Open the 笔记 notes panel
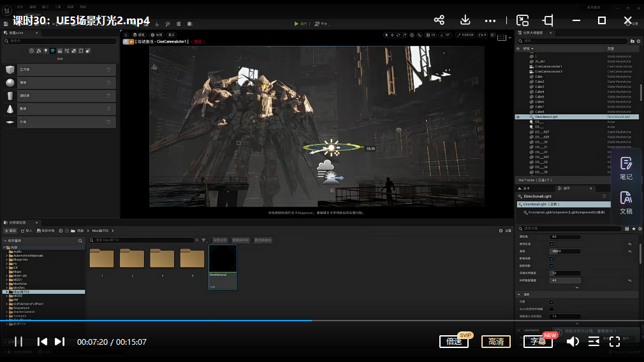 click(626, 169)
